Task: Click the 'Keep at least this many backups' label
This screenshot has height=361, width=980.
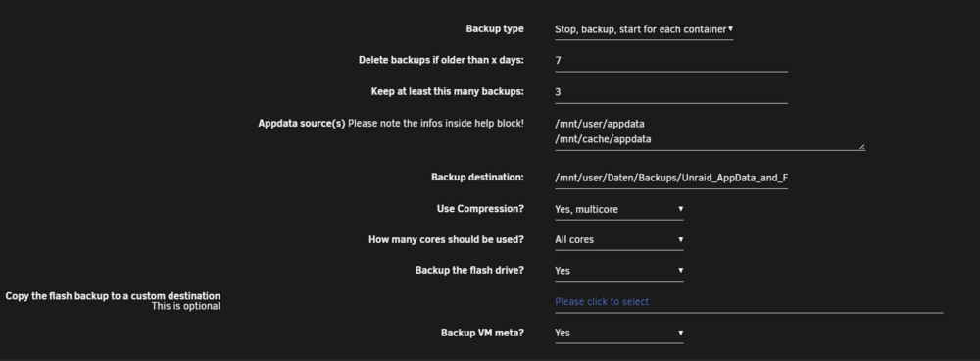Action: (448, 91)
